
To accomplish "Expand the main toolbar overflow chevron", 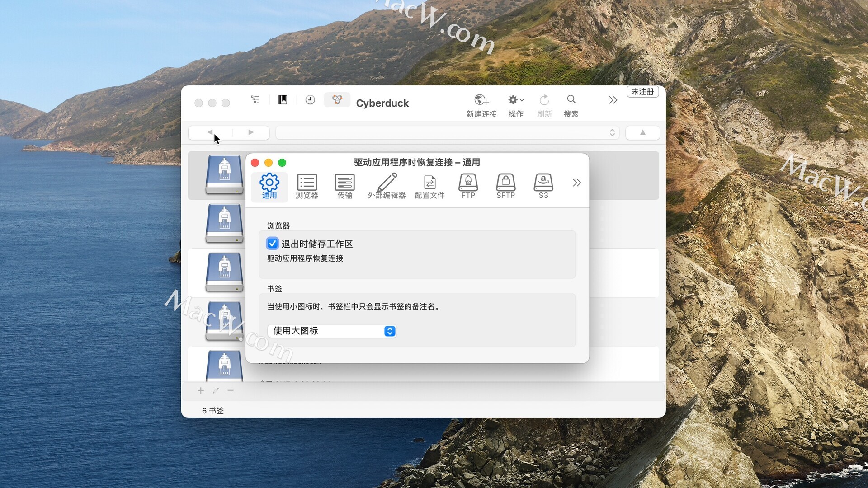I will click(x=613, y=100).
